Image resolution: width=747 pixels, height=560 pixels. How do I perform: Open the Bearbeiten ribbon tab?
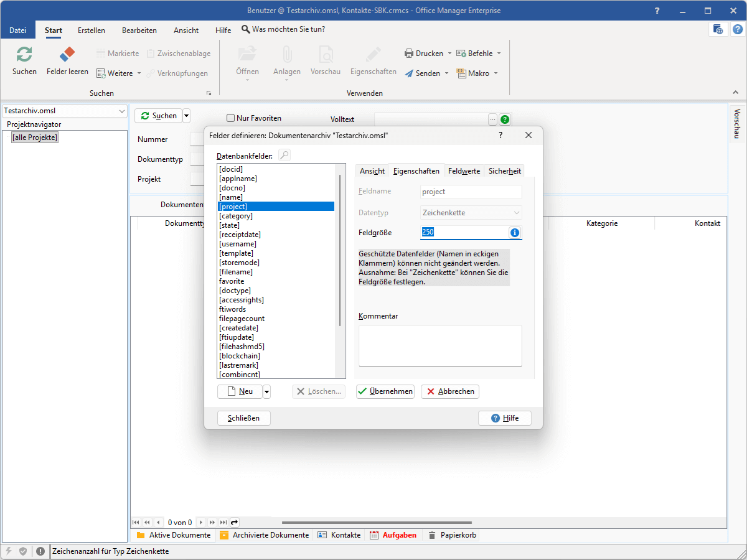click(x=139, y=30)
